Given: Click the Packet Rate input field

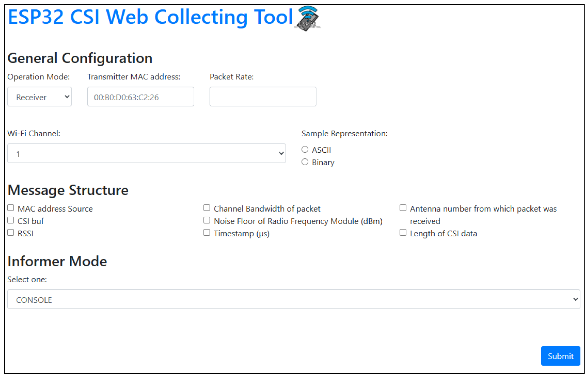Looking at the screenshot, I should 263,97.
